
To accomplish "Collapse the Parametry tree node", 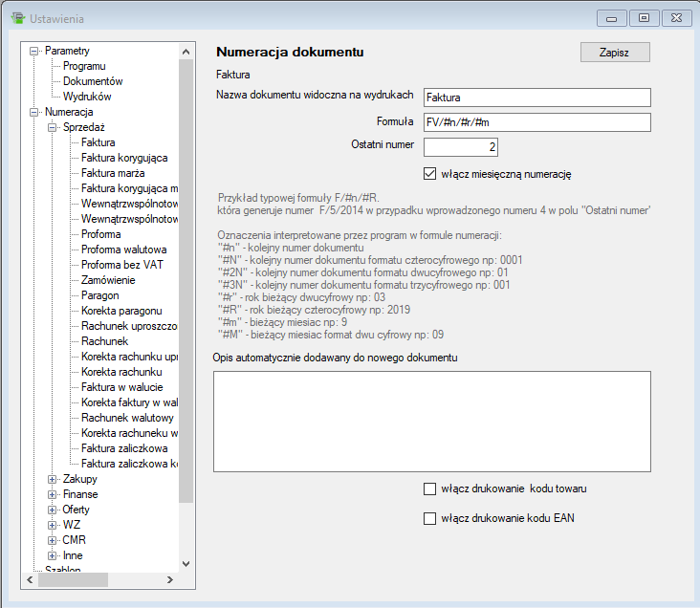I will 35,51.
